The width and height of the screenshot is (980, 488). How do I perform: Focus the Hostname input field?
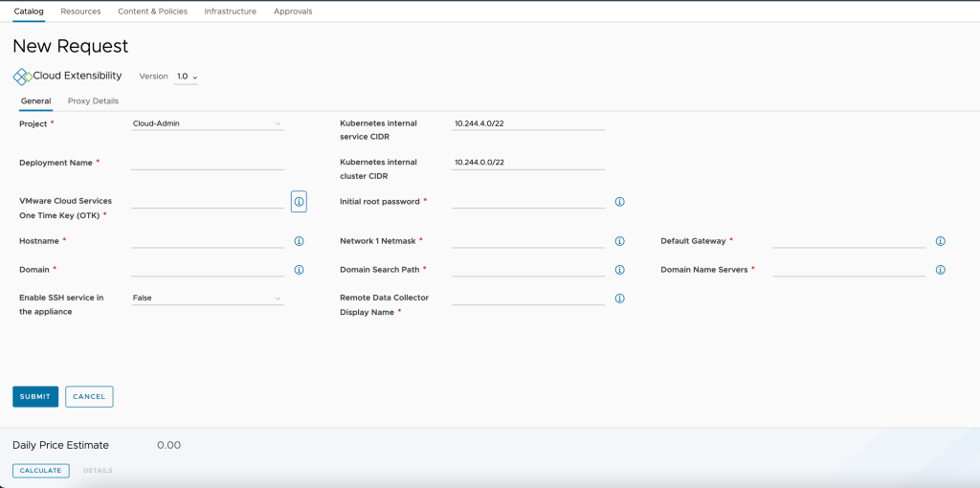click(208, 240)
